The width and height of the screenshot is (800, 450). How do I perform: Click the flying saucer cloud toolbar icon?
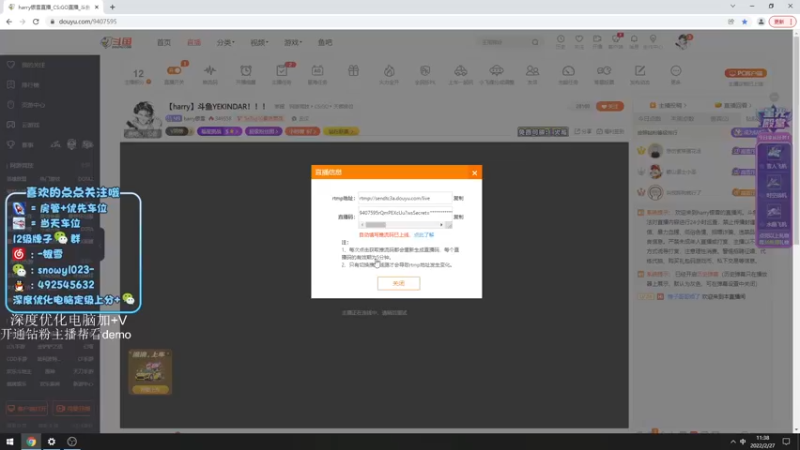(x=496, y=70)
